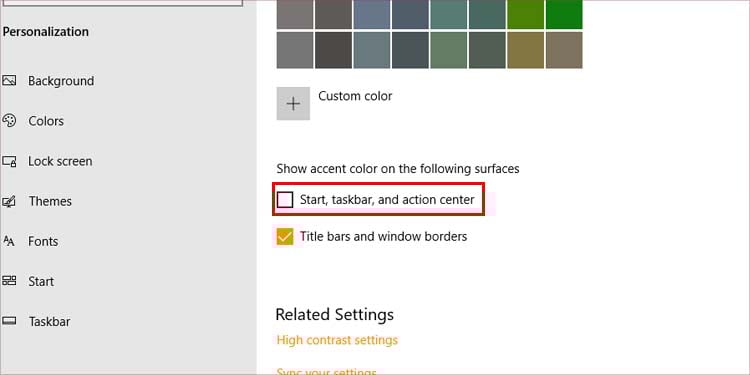Click the Colors palette icon in sidebar
Viewport: 750px width, 375px height.
point(9,121)
